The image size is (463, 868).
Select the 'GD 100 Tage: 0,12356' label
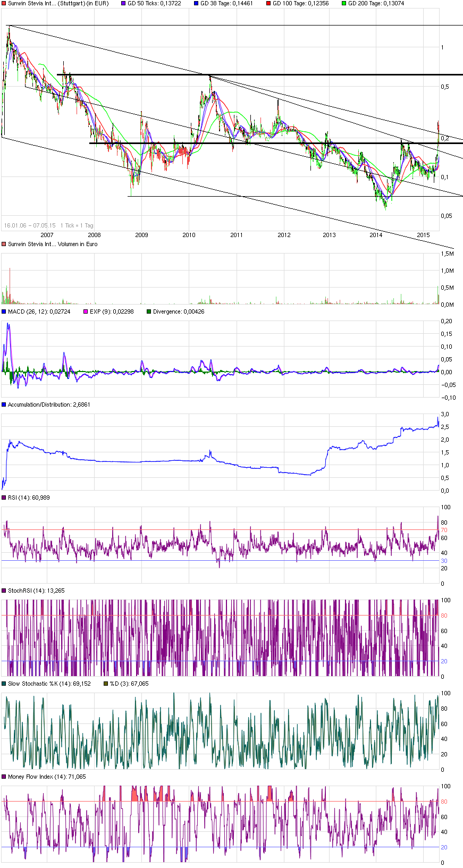(x=301, y=3)
